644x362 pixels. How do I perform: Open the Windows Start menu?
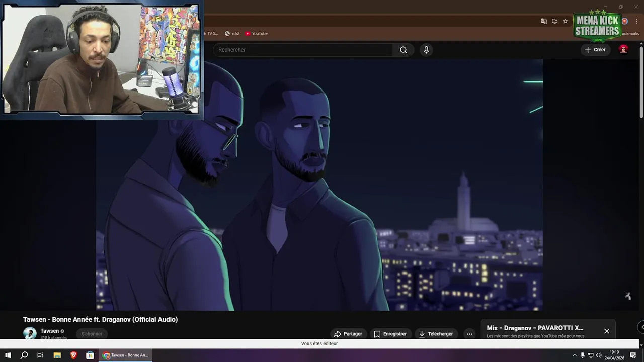[8, 355]
